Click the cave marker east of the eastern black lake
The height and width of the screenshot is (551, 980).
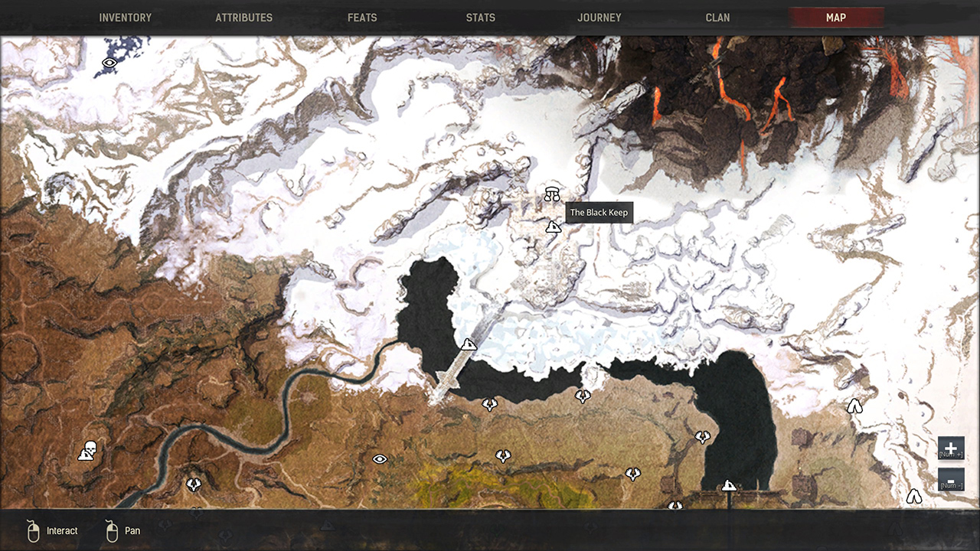click(x=854, y=406)
